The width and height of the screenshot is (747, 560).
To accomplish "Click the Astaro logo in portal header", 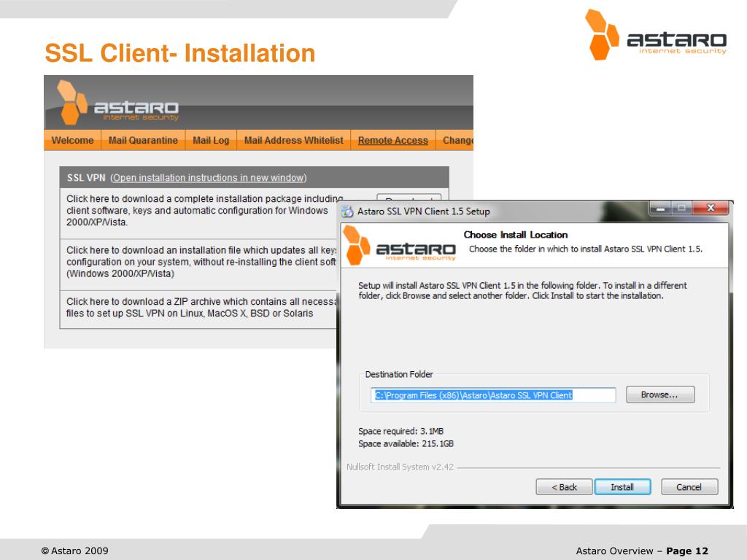I will [117, 102].
